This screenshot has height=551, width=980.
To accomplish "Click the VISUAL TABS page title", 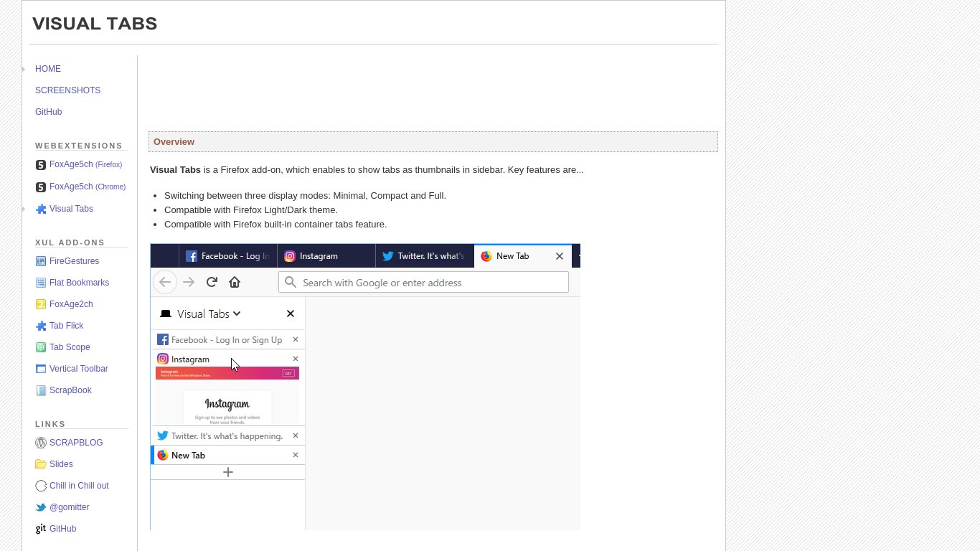I will [95, 24].
